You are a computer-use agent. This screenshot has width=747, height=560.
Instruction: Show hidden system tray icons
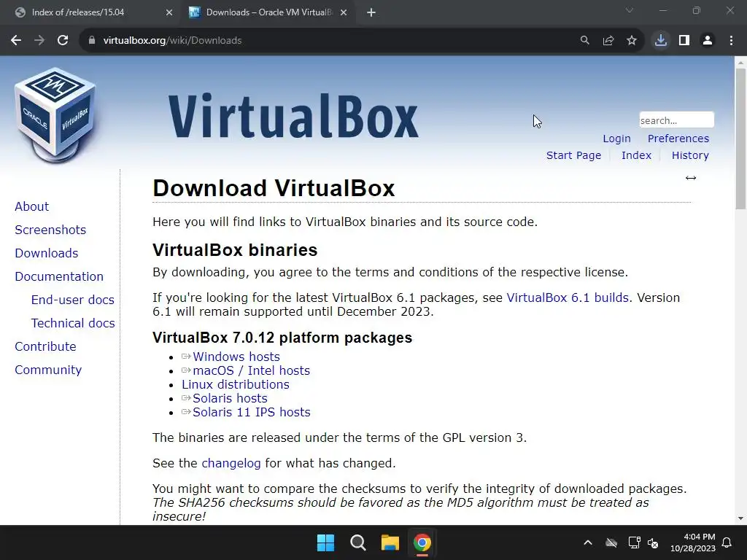pyautogui.click(x=588, y=542)
